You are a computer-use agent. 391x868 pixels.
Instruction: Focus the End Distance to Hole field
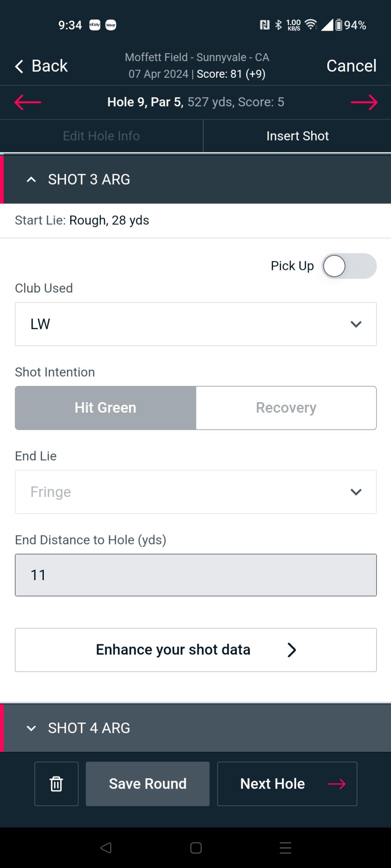(x=196, y=575)
